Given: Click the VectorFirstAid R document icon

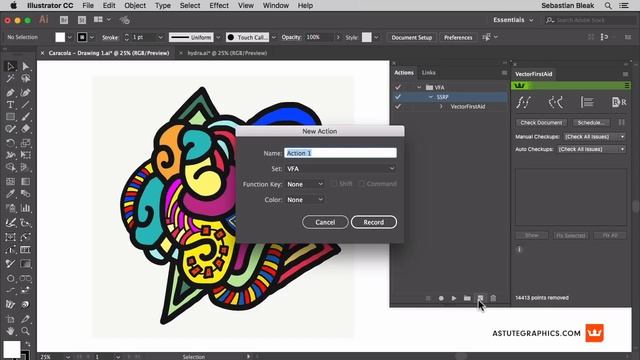Looking at the screenshot, I should (619, 102).
